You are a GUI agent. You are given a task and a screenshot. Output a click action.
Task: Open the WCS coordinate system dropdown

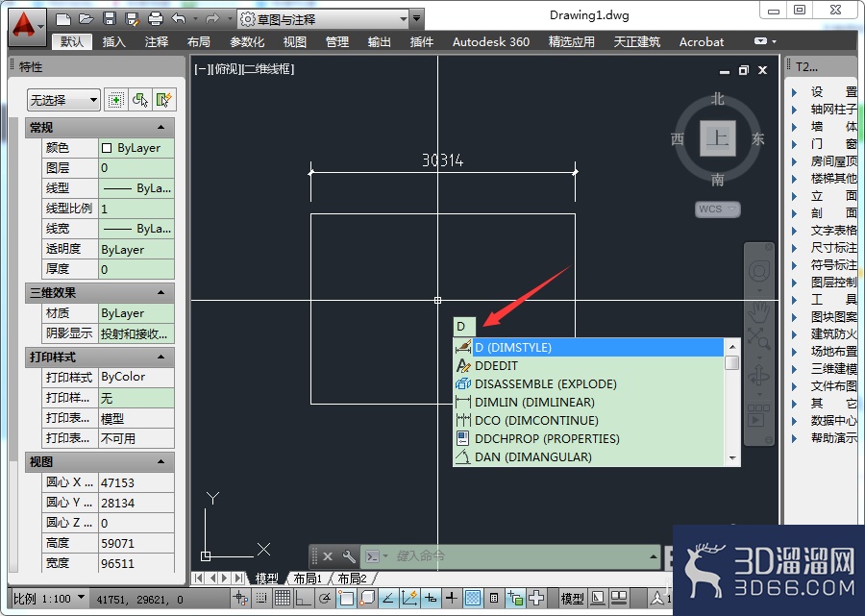click(717, 209)
